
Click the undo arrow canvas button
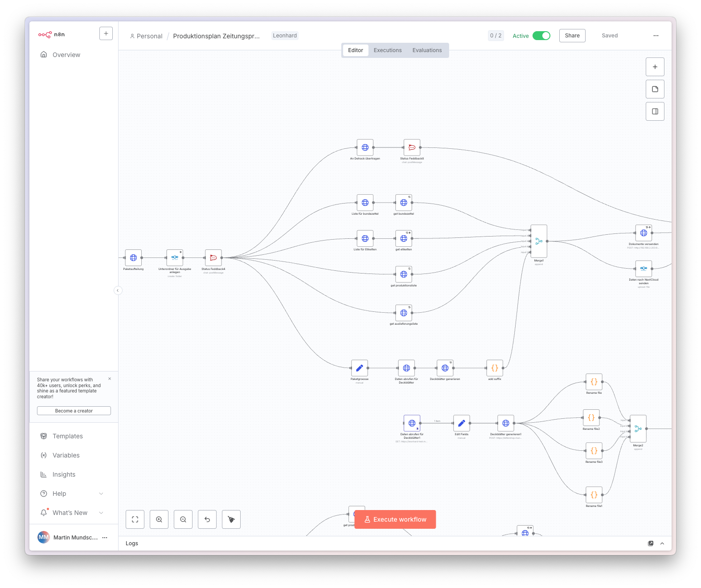pyautogui.click(x=207, y=519)
